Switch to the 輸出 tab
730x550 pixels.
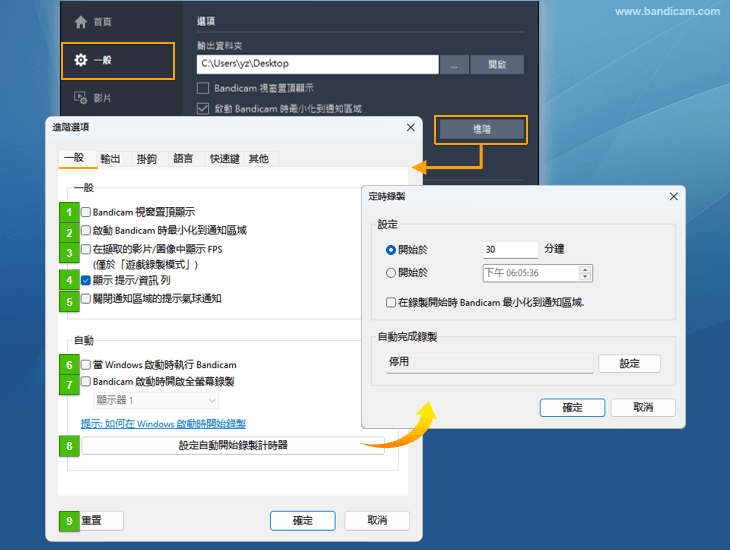click(x=110, y=159)
